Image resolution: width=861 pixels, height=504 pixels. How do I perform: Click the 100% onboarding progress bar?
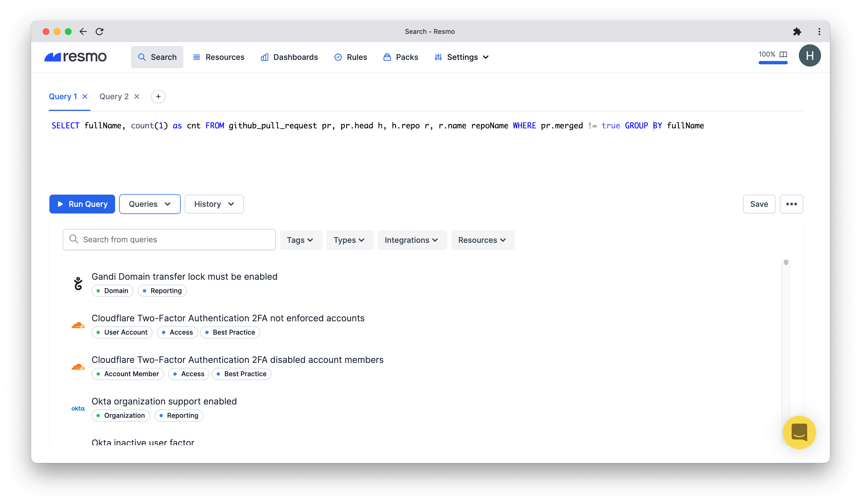click(x=773, y=63)
